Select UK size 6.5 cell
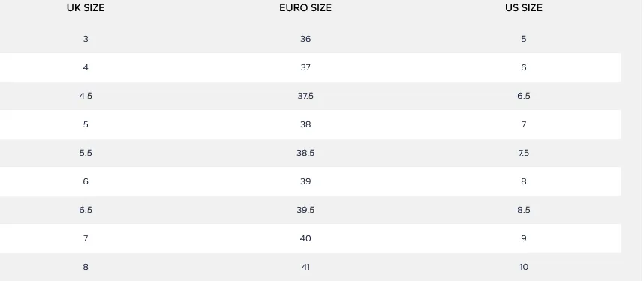Image resolution: width=644 pixels, height=281 pixels. [x=86, y=210]
